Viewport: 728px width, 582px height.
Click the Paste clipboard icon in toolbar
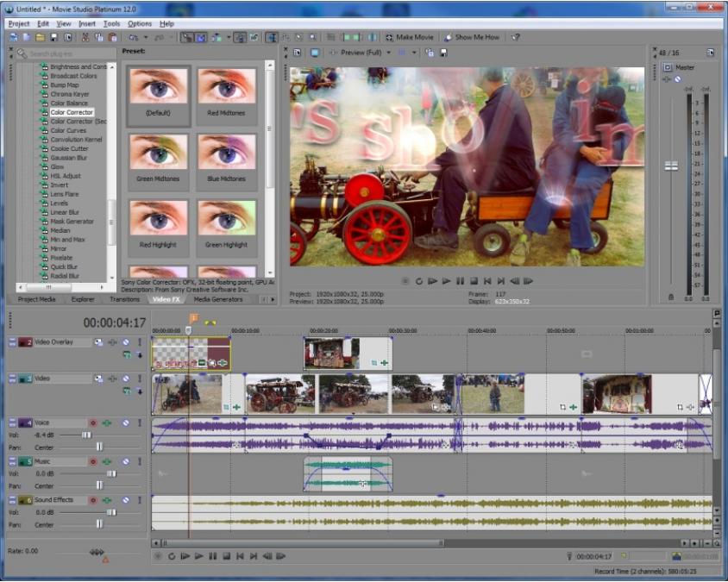(112, 37)
